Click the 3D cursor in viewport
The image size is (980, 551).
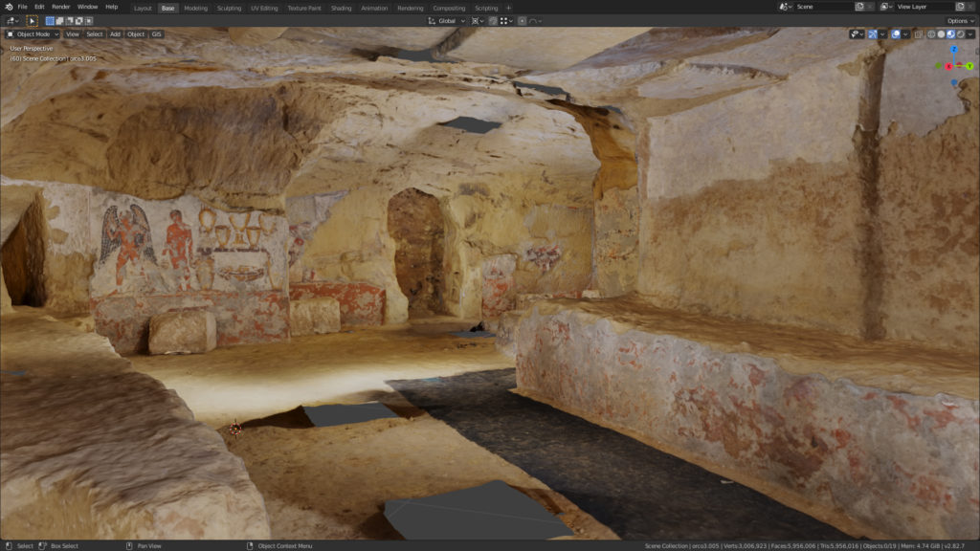(235, 428)
